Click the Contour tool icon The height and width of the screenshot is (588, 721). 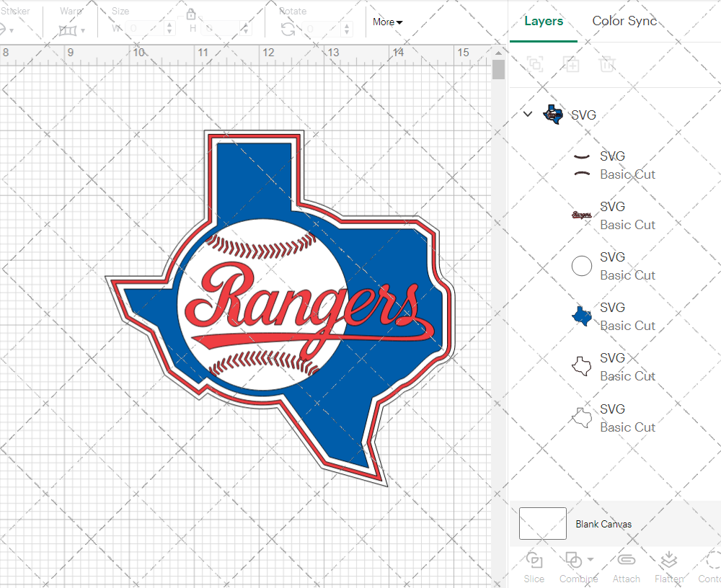pyautogui.click(x=712, y=561)
